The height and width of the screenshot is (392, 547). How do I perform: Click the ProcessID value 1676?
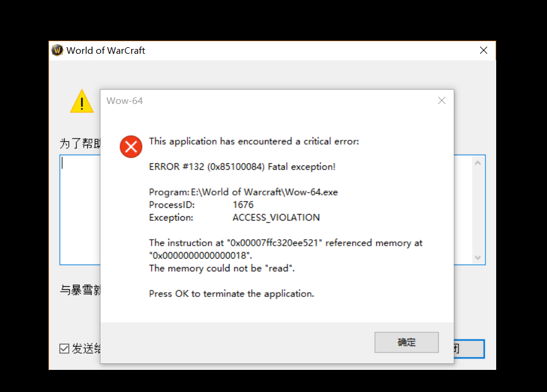click(243, 205)
